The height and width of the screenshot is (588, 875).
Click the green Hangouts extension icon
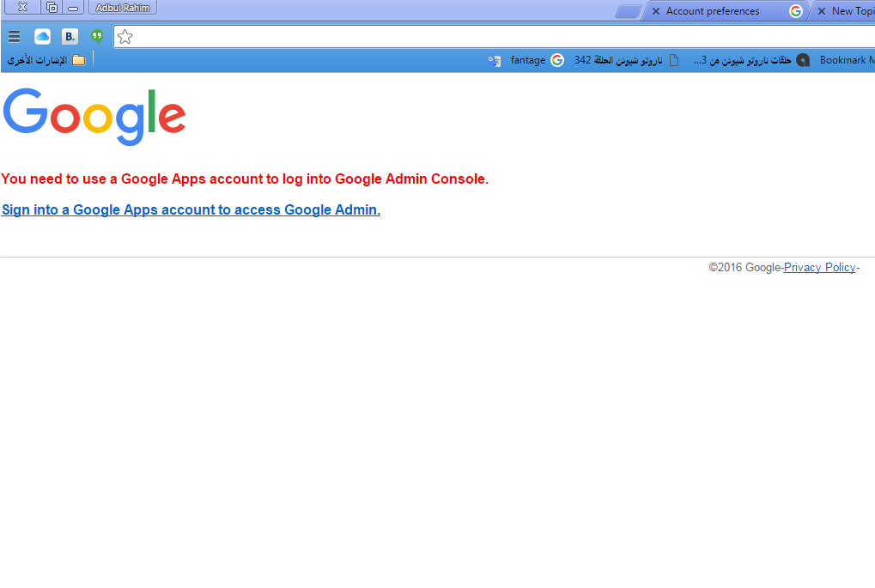pos(97,37)
